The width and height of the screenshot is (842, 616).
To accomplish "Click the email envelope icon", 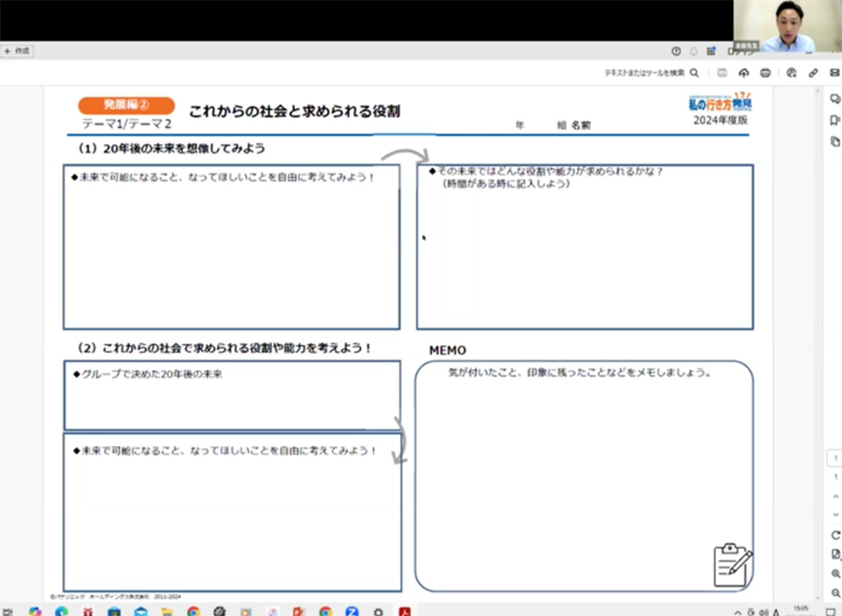I will [834, 73].
